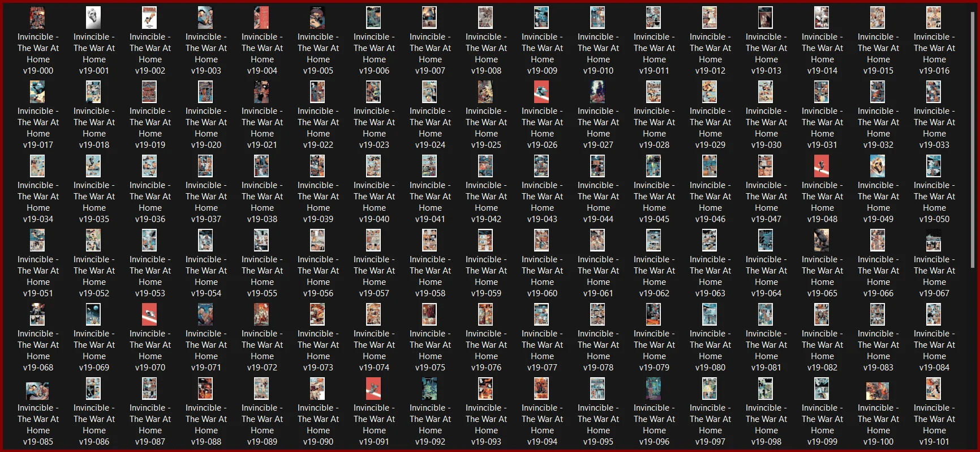The image size is (980, 452).
Task: Pick the v19-050 page thumbnail
Action: click(934, 167)
